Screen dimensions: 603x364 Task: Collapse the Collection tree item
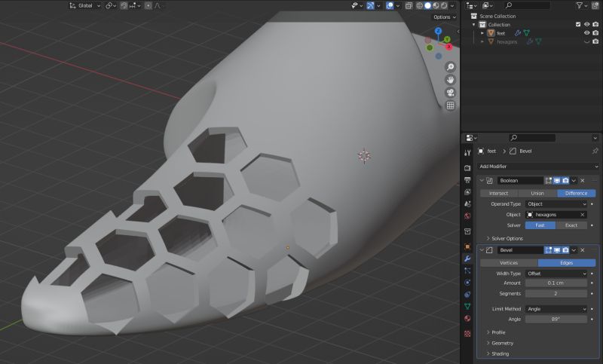click(x=474, y=25)
